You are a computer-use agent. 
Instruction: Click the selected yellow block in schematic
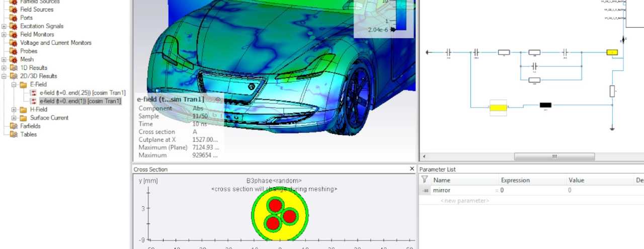coord(498,107)
